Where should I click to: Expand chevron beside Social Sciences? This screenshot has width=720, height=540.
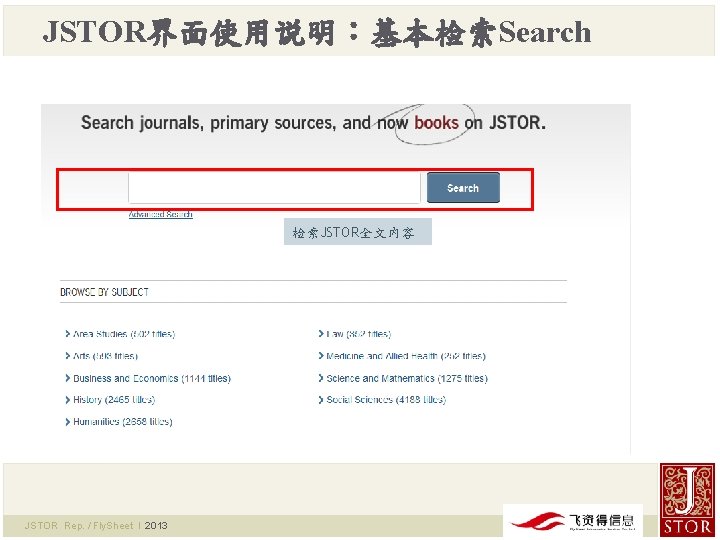click(x=321, y=400)
